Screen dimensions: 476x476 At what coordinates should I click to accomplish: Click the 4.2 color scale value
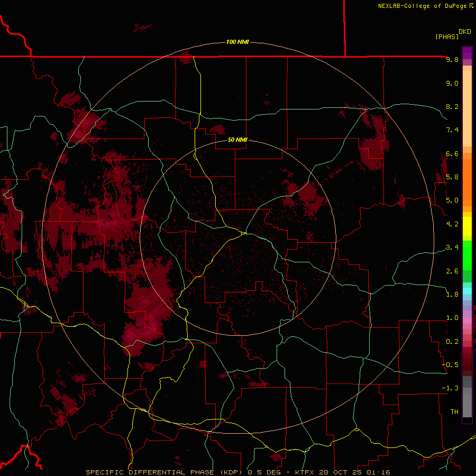(x=452, y=224)
